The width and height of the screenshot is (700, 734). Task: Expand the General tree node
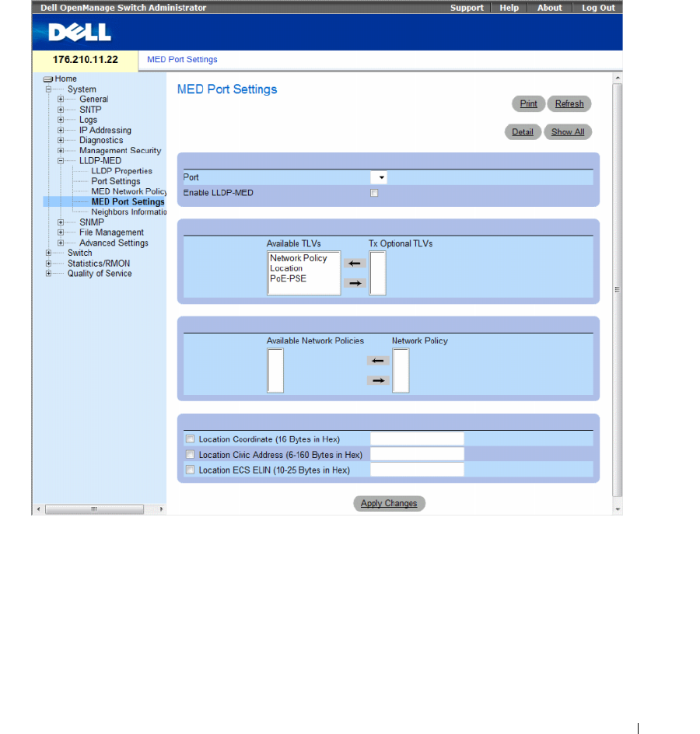click(61, 100)
